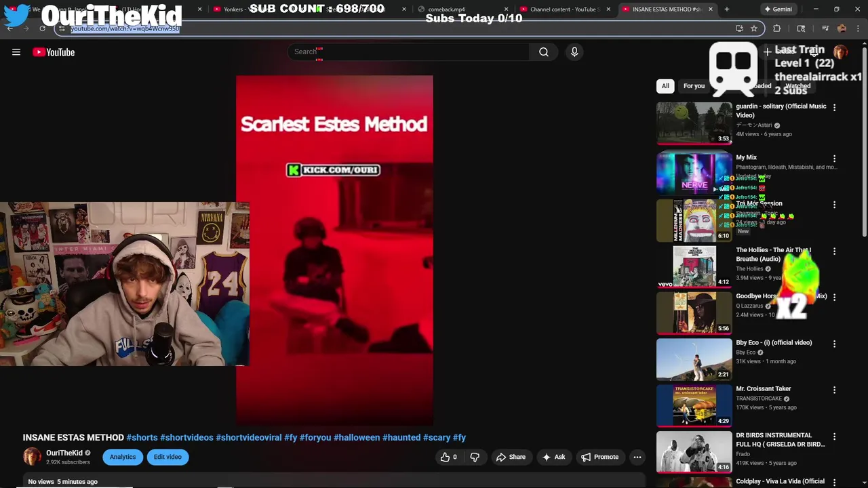Open the #shortvideoviral hashtag
Screen dimensions: 868x488
click(249, 438)
